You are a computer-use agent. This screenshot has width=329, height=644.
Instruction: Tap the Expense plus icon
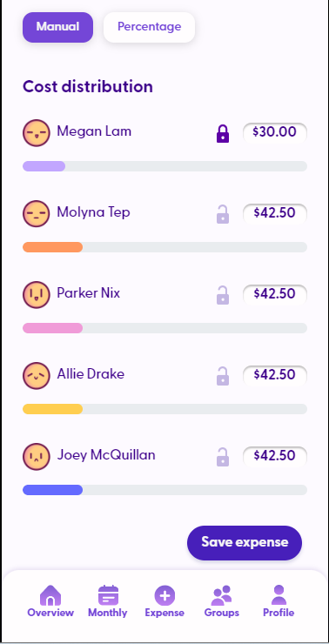(164, 595)
